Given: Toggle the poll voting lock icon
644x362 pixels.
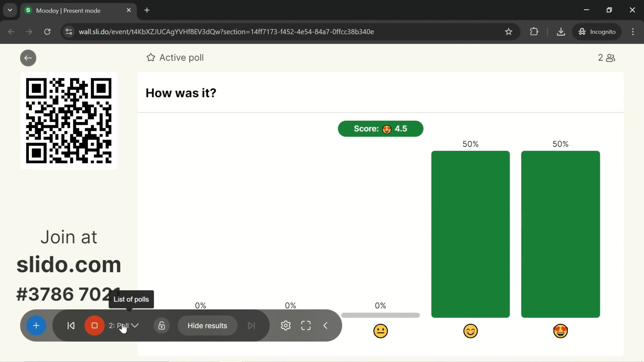Looking at the screenshot, I should pos(162,325).
